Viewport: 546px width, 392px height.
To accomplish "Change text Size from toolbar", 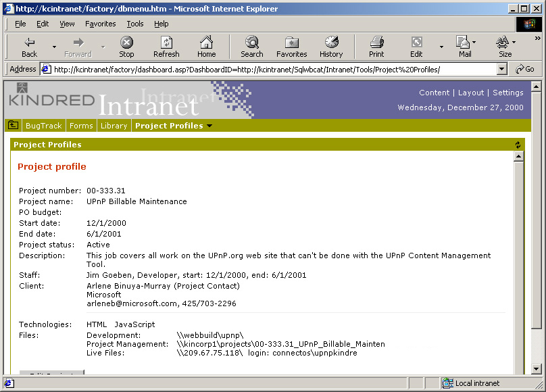I will (505, 47).
